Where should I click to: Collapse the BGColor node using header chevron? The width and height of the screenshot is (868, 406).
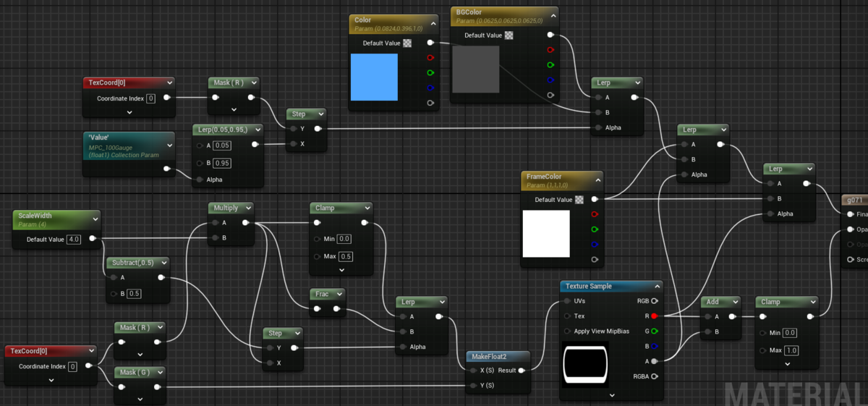click(x=553, y=15)
